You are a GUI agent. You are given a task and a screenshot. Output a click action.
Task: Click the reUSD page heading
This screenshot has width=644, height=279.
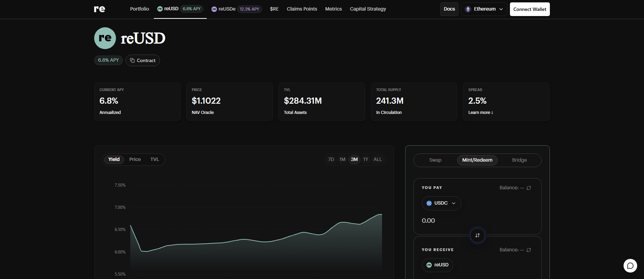coord(143,38)
